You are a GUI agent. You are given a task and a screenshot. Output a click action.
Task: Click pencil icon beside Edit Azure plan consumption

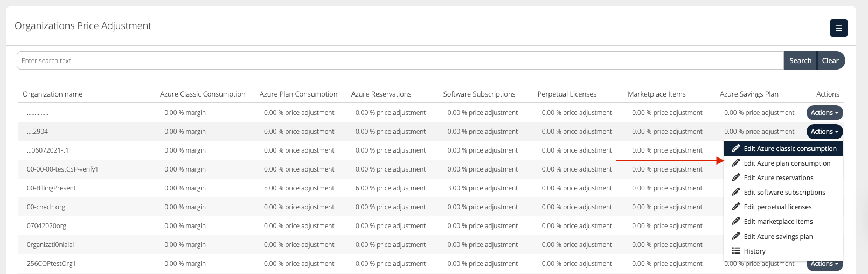pyautogui.click(x=735, y=163)
